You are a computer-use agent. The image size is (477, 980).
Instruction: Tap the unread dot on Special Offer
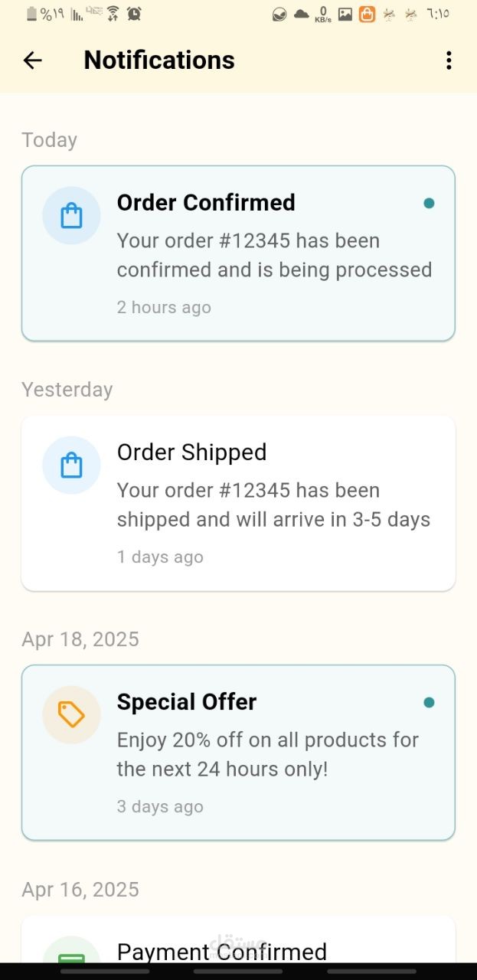point(429,703)
